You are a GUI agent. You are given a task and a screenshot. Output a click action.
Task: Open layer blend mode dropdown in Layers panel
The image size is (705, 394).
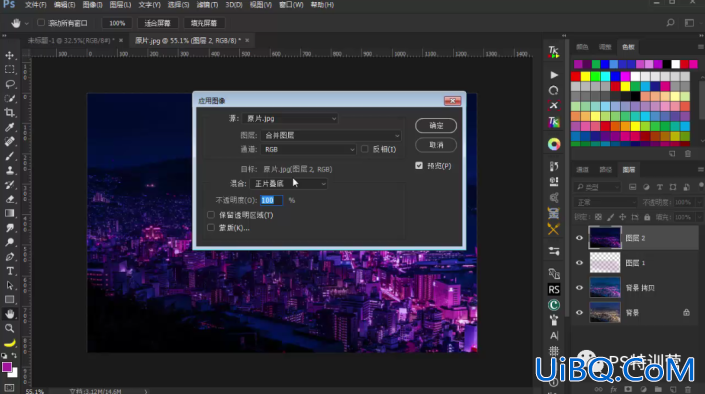[606, 202]
